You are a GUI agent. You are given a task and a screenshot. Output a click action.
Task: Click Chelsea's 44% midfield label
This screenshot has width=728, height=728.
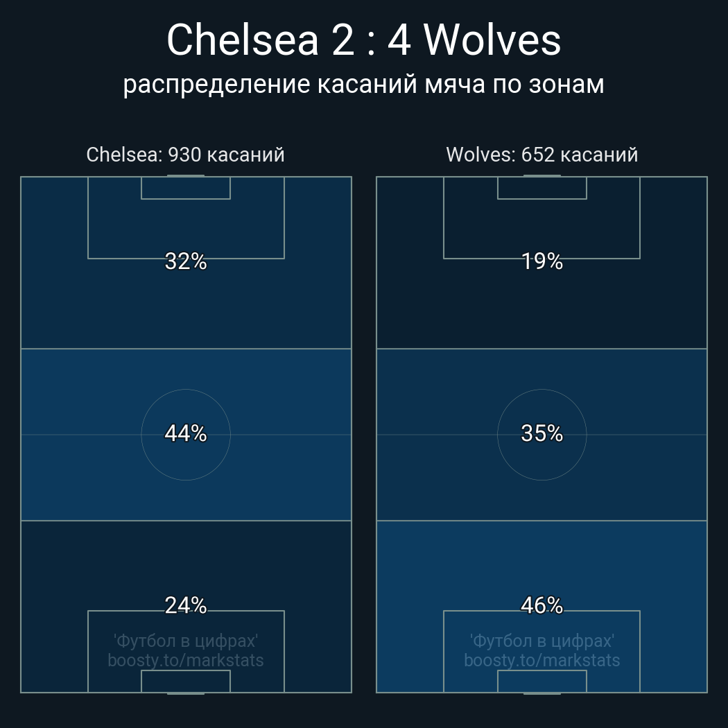[x=186, y=433]
